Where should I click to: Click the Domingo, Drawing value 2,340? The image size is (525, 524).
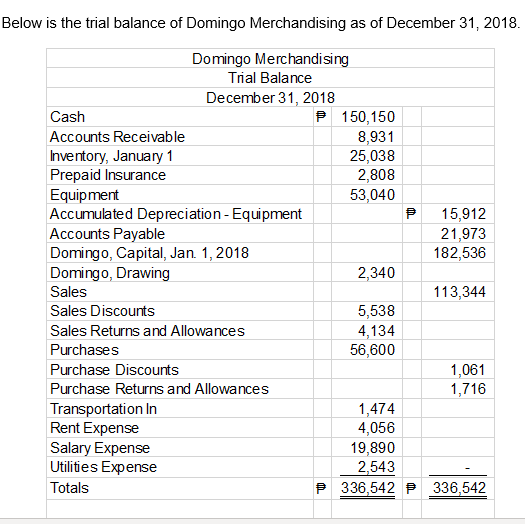coord(376,273)
